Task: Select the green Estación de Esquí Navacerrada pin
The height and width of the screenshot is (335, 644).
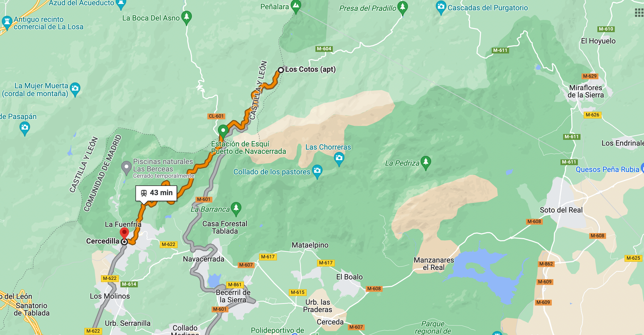Action: point(223,131)
